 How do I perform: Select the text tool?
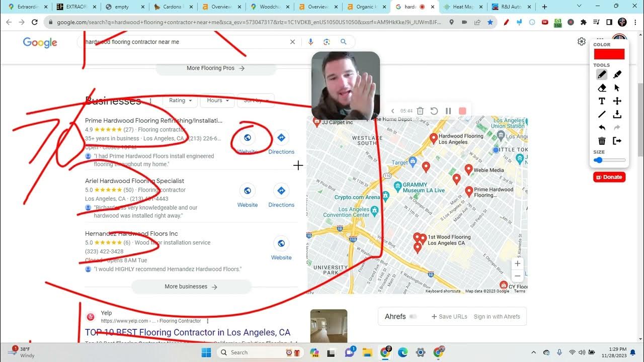pos(602,101)
